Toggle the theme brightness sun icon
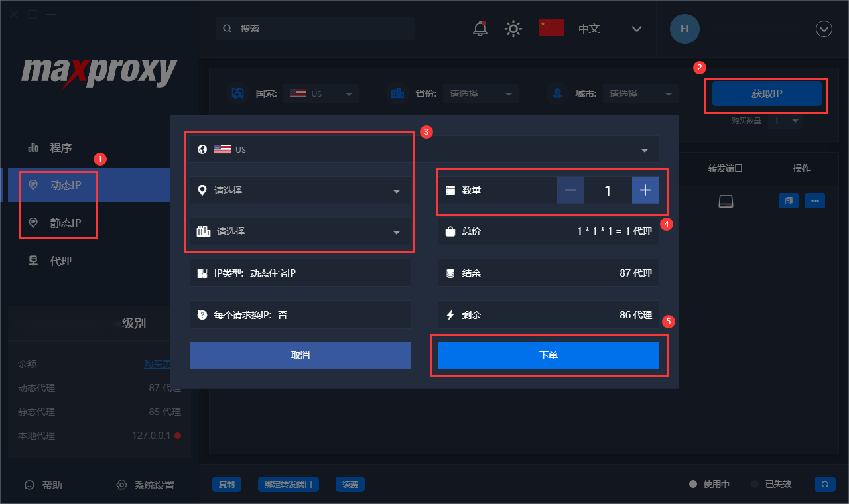 tap(513, 29)
